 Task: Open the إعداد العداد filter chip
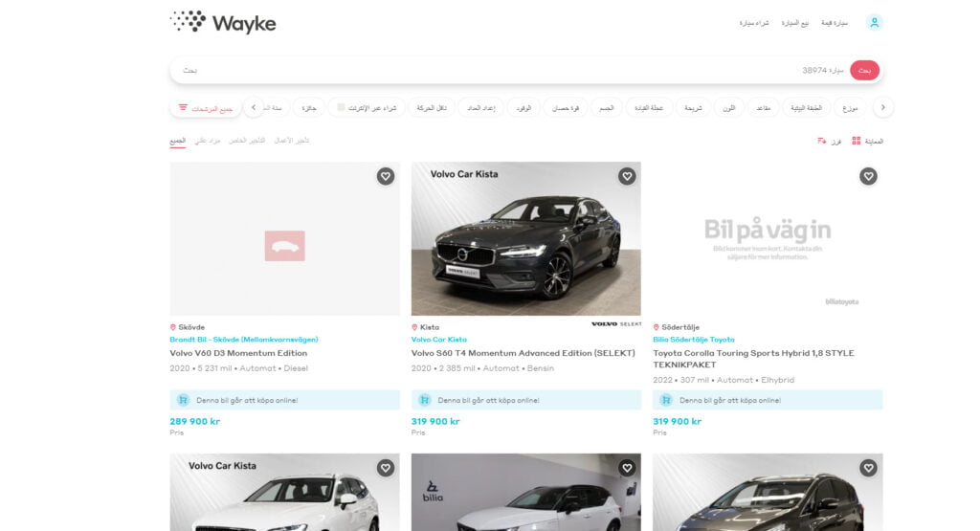[481, 107]
